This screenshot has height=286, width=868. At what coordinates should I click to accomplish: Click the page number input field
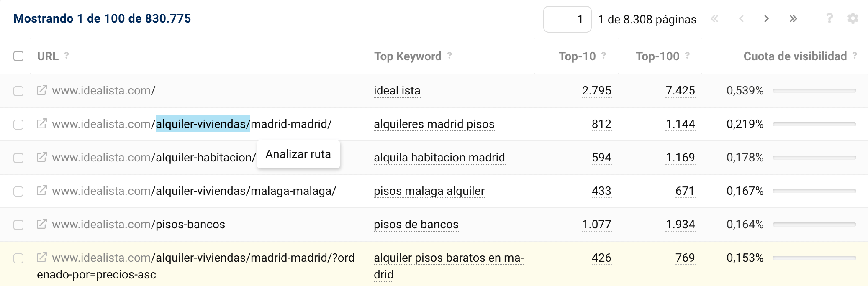tap(567, 19)
